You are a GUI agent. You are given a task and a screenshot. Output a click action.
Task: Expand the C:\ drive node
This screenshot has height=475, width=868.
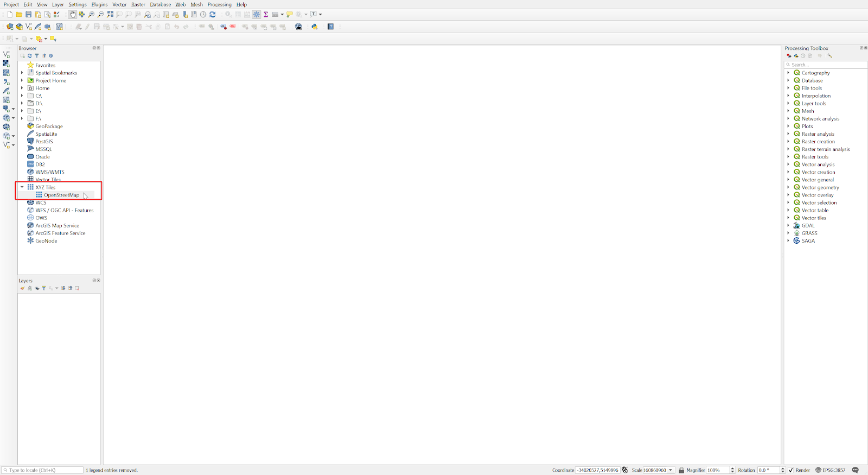point(22,96)
